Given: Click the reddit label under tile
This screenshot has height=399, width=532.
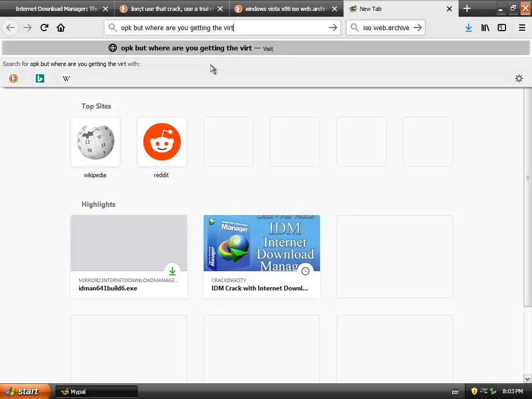Looking at the screenshot, I should [x=161, y=175].
